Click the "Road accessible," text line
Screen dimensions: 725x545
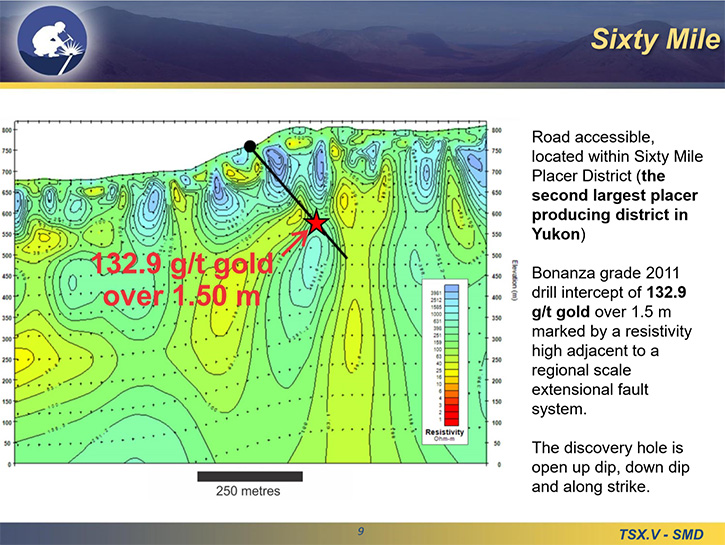(593, 137)
